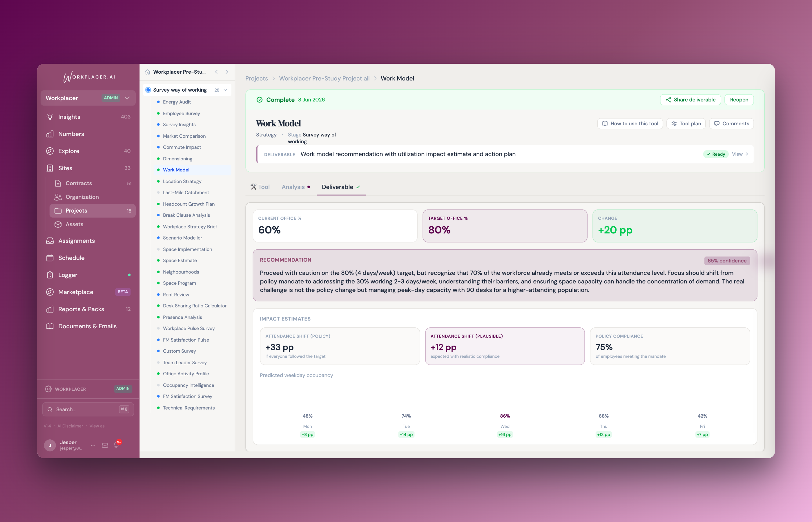
Task: Click the Schedule calendar icon
Action: [x=50, y=258]
